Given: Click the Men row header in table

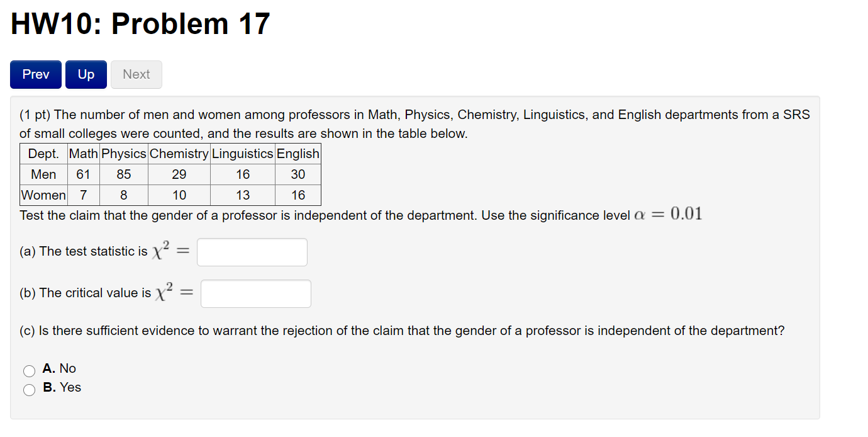Looking at the screenshot, I should click(43, 174).
